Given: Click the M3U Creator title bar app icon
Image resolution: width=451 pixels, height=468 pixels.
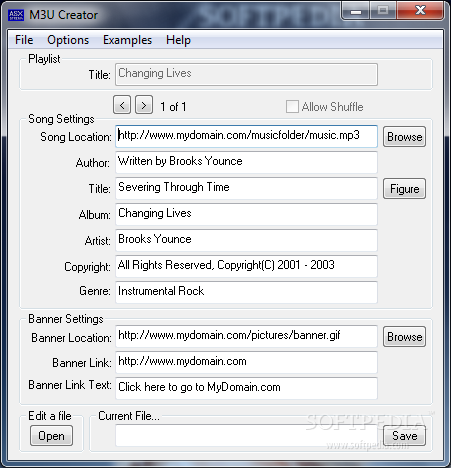Looking at the screenshot, I should [16, 15].
